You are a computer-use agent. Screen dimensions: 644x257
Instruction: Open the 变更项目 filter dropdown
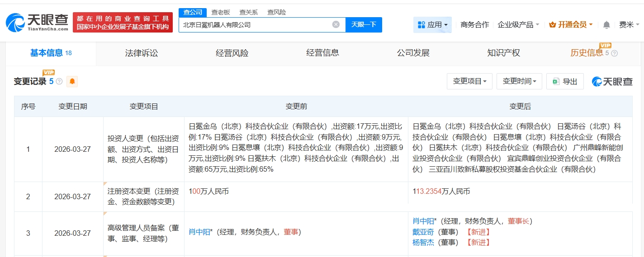point(469,81)
